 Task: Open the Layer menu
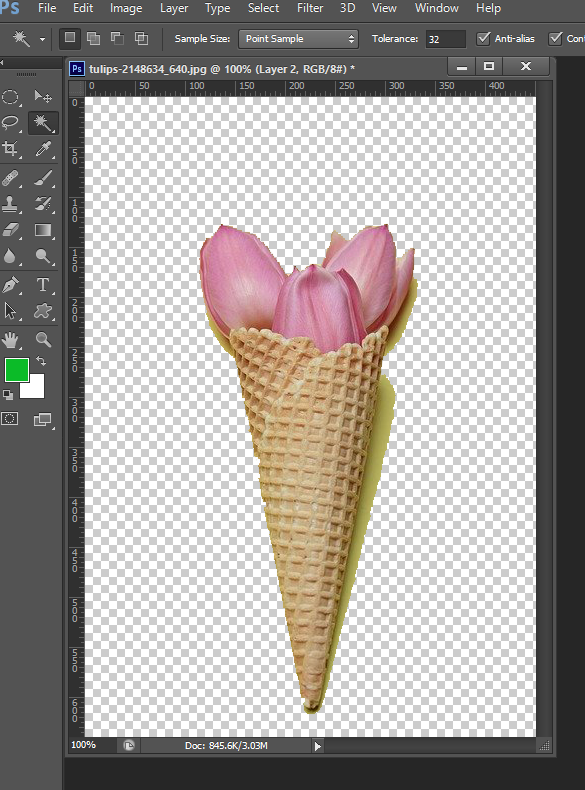(x=174, y=8)
